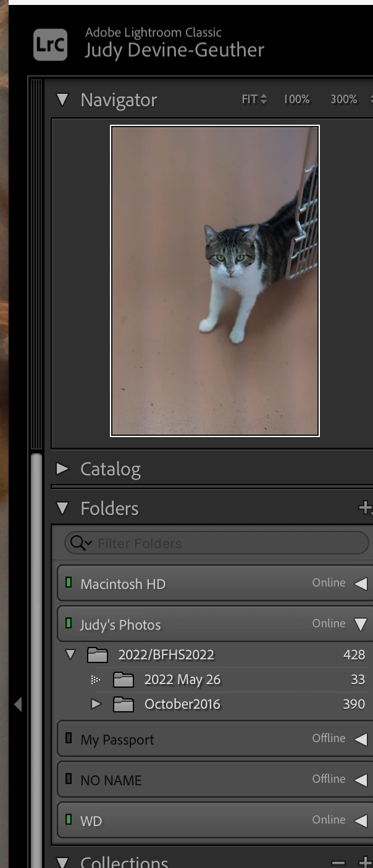Image resolution: width=373 pixels, height=868 pixels.
Task: Collapse the Navigator panel triangle
Action: (62, 99)
